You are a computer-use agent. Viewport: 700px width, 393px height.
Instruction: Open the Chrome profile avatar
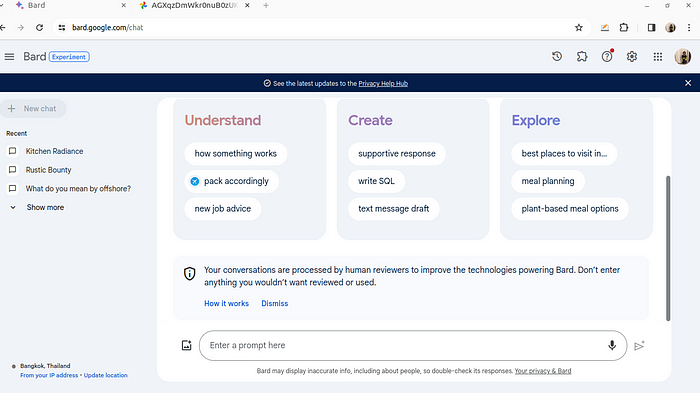pos(670,28)
